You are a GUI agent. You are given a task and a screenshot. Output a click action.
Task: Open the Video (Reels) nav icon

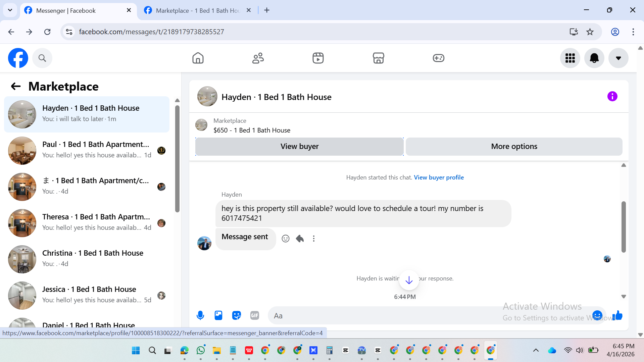click(x=318, y=58)
